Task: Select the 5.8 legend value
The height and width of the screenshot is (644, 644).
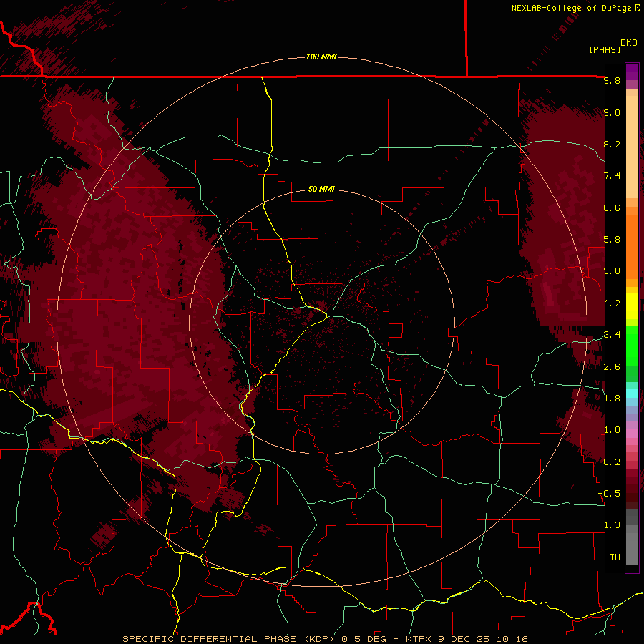Action: point(612,239)
